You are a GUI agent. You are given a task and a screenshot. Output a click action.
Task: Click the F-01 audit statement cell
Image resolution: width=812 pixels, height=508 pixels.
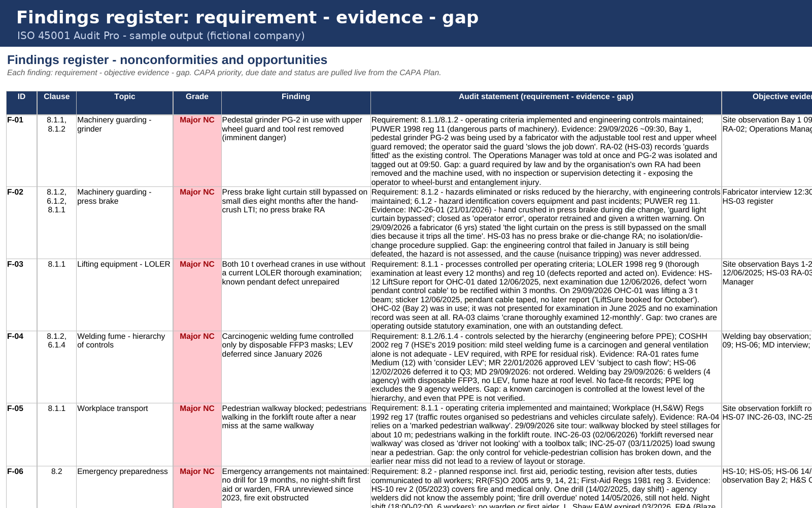(x=546, y=151)
